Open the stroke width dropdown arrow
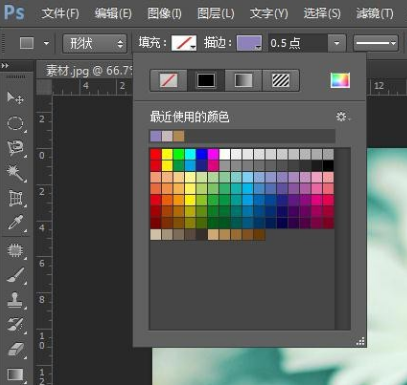This screenshot has width=407, height=385. click(337, 43)
